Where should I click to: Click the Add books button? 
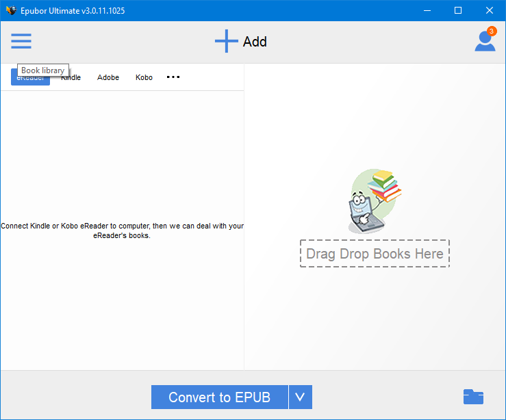click(x=241, y=41)
